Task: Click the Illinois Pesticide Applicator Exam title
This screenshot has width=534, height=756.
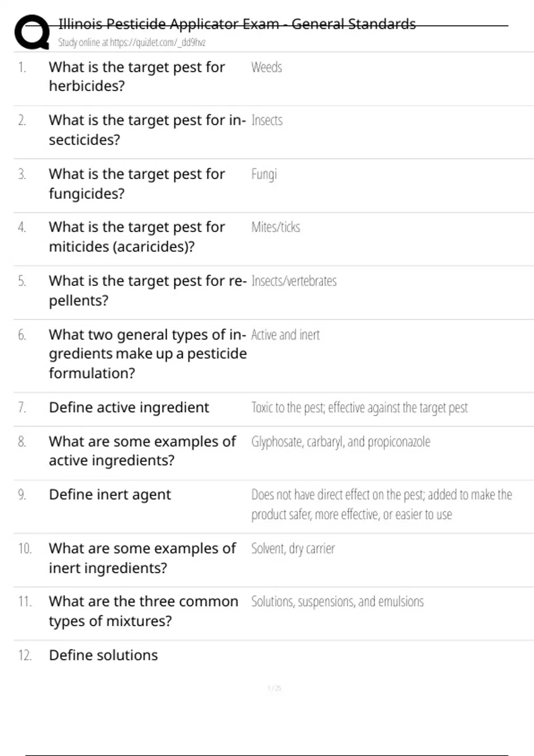Action: 237,24
